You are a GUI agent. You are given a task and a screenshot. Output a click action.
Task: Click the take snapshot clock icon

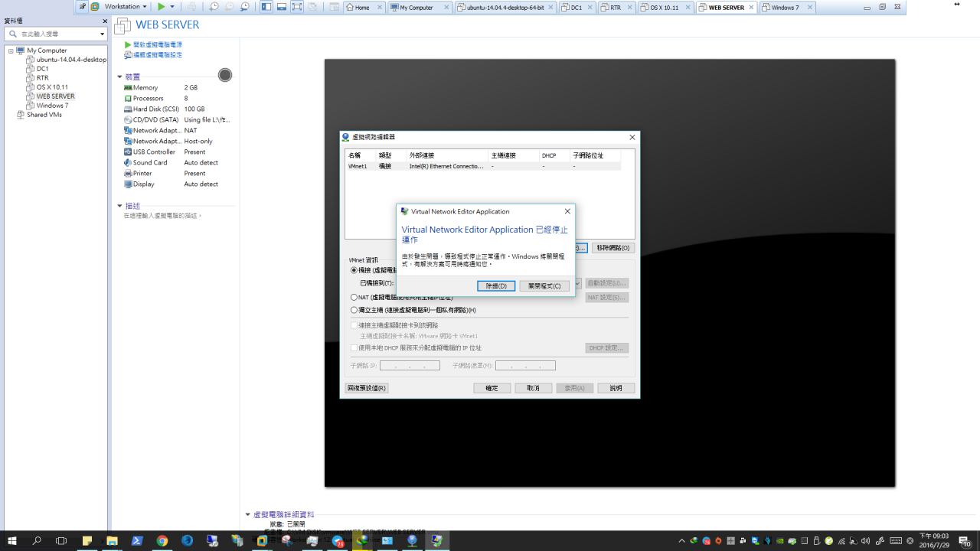tap(214, 7)
